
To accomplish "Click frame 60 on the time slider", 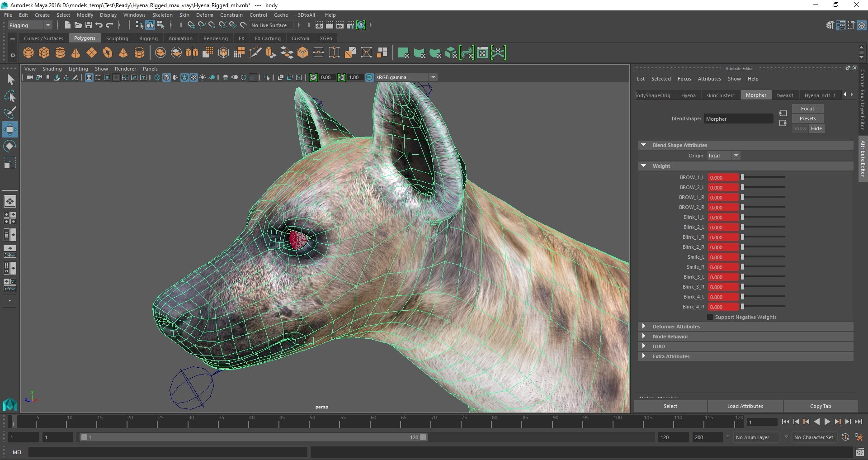I will (373, 422).
